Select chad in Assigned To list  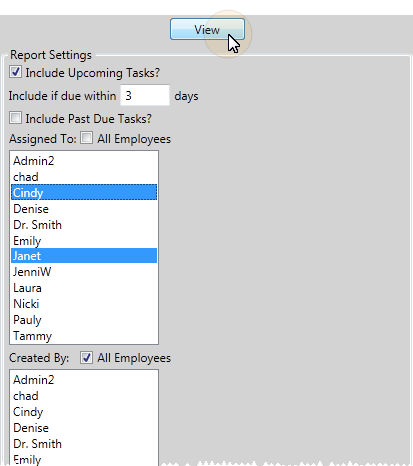tap(84, 177)
